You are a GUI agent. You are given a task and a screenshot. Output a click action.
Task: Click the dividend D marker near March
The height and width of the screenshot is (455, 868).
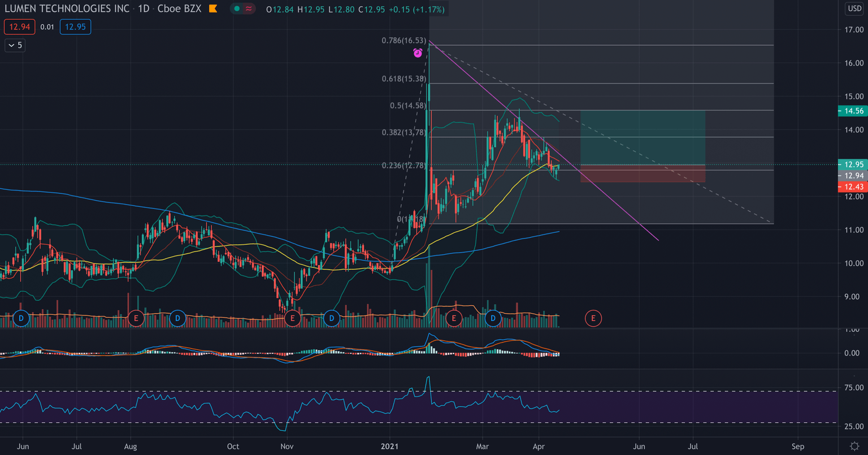point(493,318)
